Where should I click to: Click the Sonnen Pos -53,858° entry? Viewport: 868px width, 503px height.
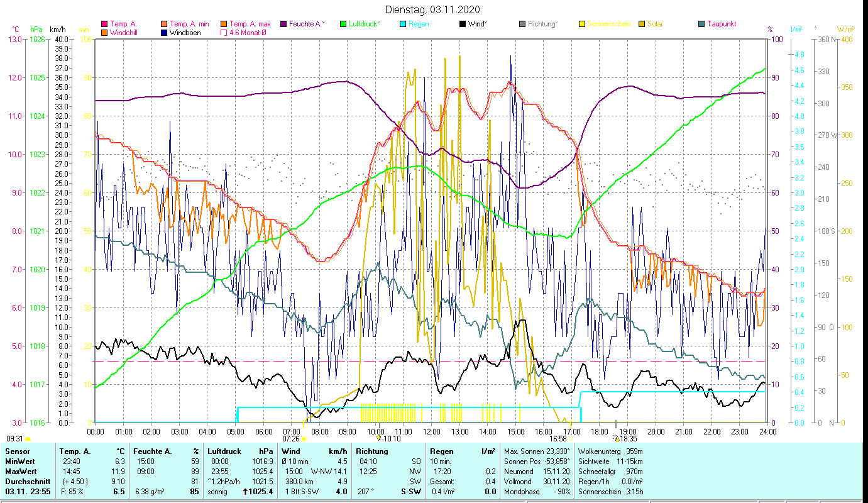[537, 462]
